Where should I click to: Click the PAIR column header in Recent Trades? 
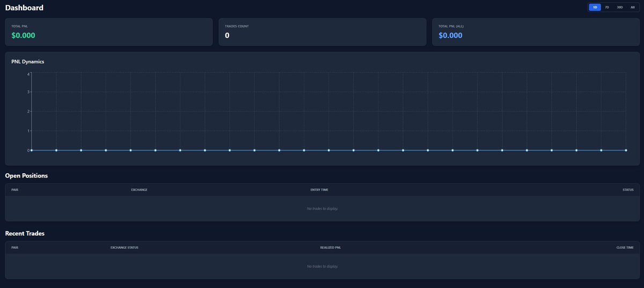pos(14,248)
